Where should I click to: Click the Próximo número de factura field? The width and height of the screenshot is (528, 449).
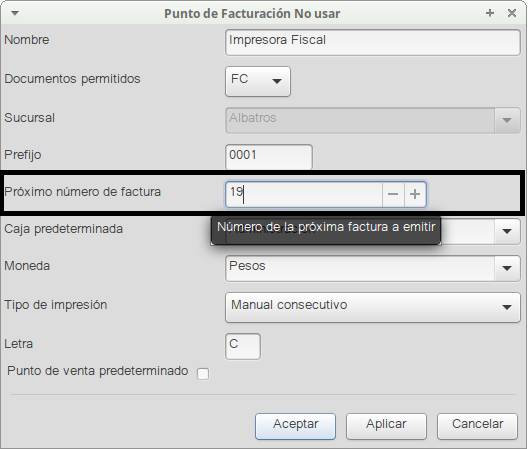pyautogui.click(x=304, y=194)
